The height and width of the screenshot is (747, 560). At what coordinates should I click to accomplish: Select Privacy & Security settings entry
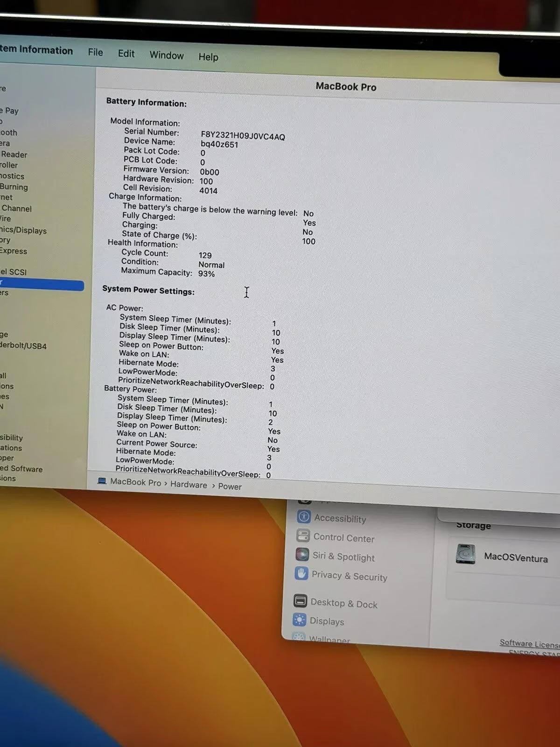coord(350,576)
